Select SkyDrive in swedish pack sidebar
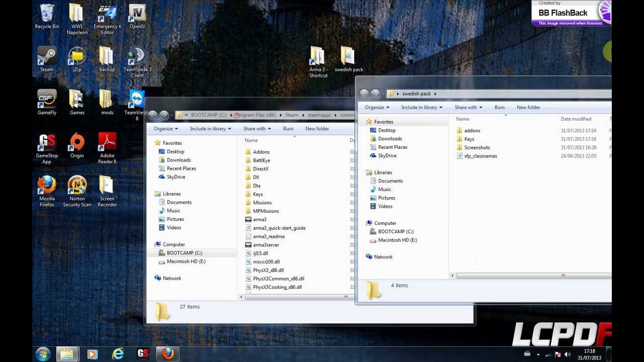The height and width of the screenshot is (362, 644). [387, 156]
